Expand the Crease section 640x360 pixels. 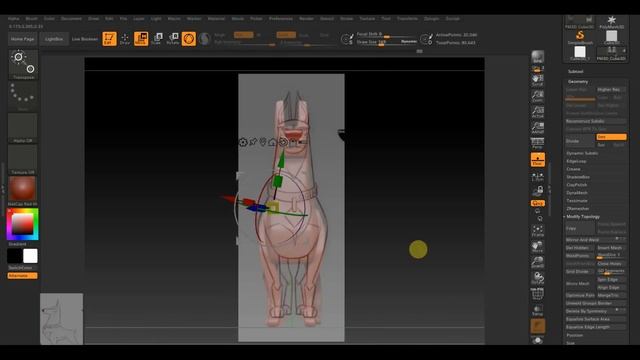click(x=573, y=169)
